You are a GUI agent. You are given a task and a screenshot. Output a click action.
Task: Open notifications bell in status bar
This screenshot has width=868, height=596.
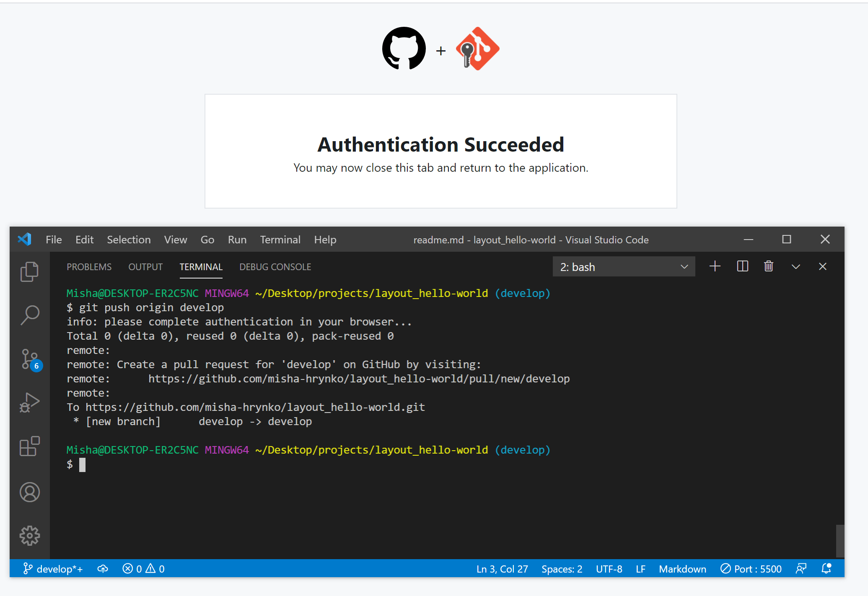point(827,569)
